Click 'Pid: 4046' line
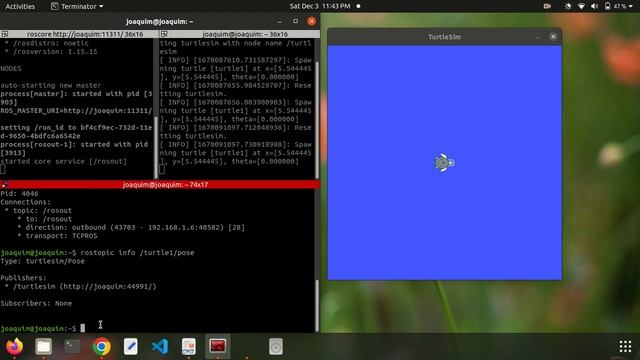640x360 pixels. [x=19, y=193]
